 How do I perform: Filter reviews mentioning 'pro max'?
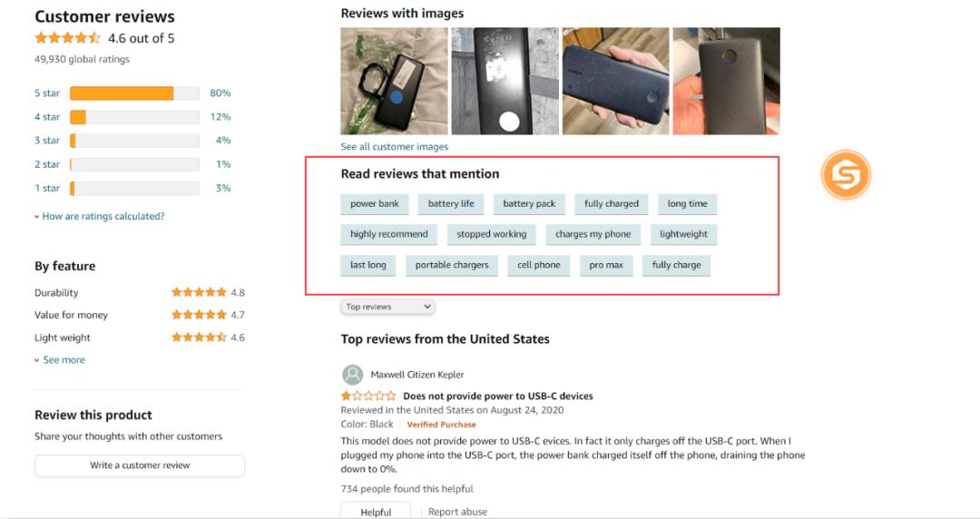pyautogui.click(x=606, y=265)
